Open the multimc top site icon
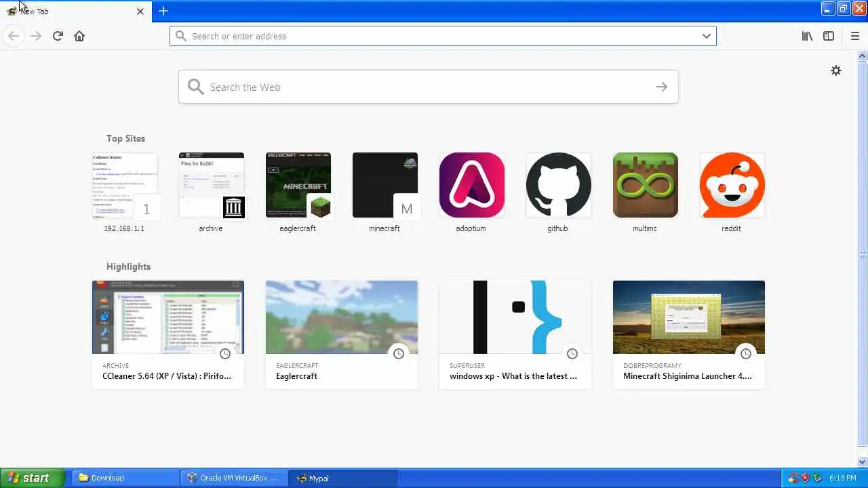 click(646, 185)
